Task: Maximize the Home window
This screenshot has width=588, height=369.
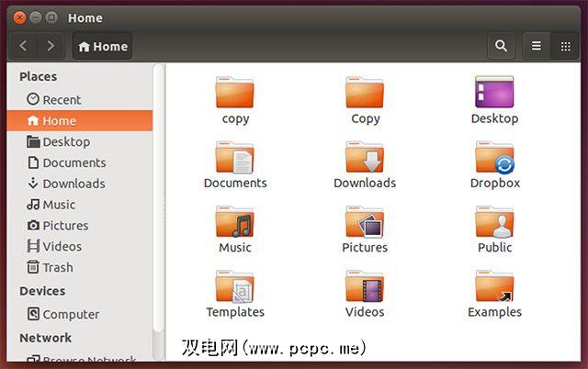Action: coord(51,17)
